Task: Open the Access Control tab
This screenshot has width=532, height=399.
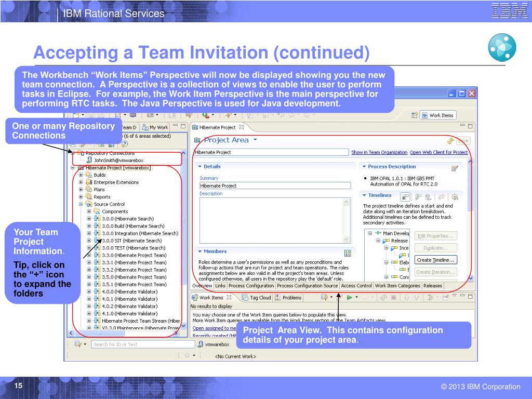Action: 356,286
